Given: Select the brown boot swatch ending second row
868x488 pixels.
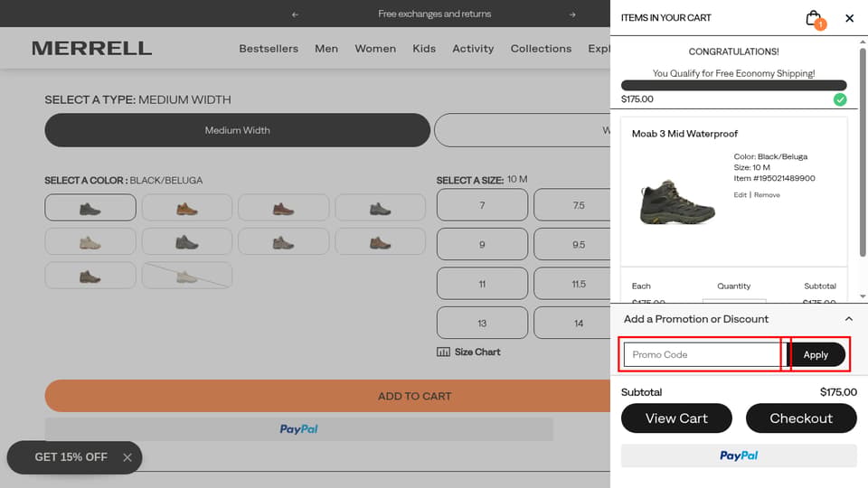Looking at the screenshot, I should pyautogui.click(x=381, y=241).
